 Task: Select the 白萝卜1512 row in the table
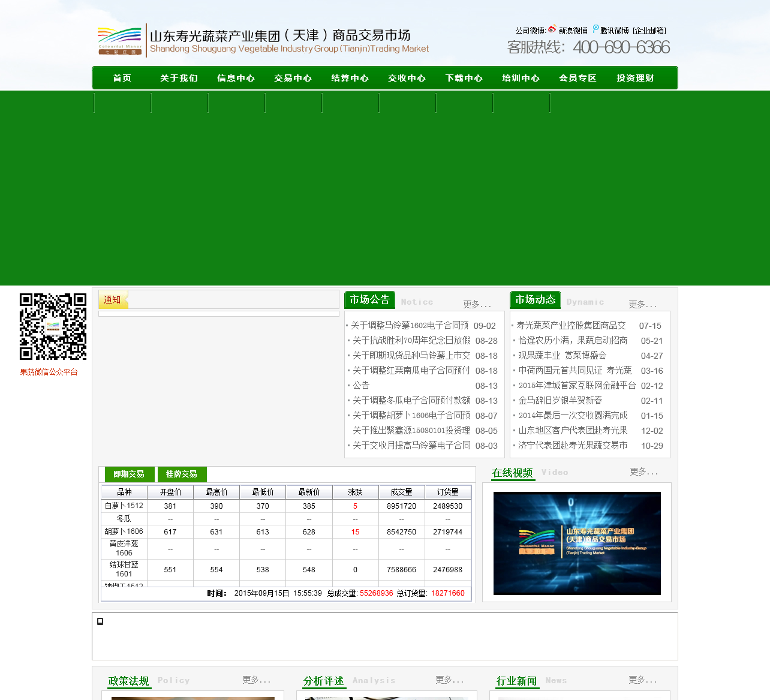pyautogui.click(x=286, y=506)
